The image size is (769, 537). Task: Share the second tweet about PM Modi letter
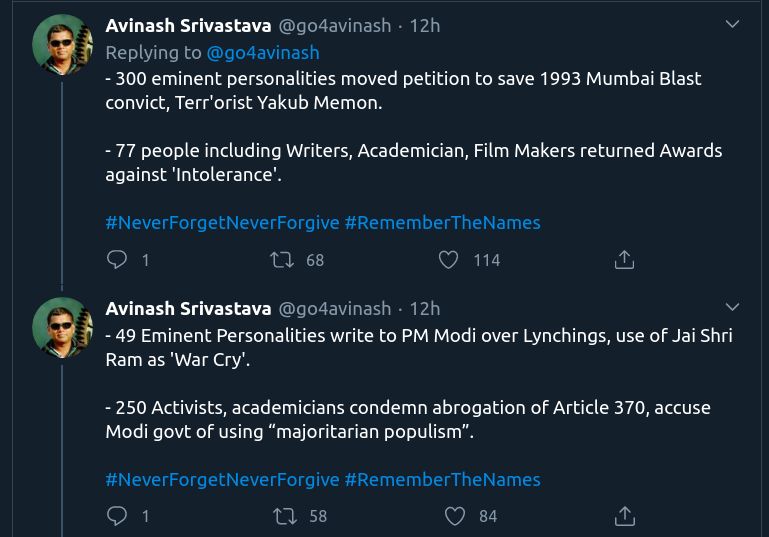(x=624, y=516)
